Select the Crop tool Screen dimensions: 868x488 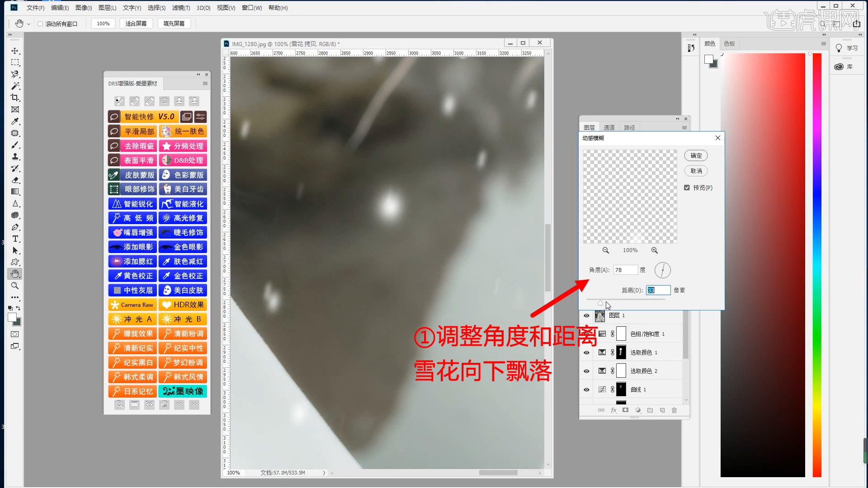pos(15,98)
